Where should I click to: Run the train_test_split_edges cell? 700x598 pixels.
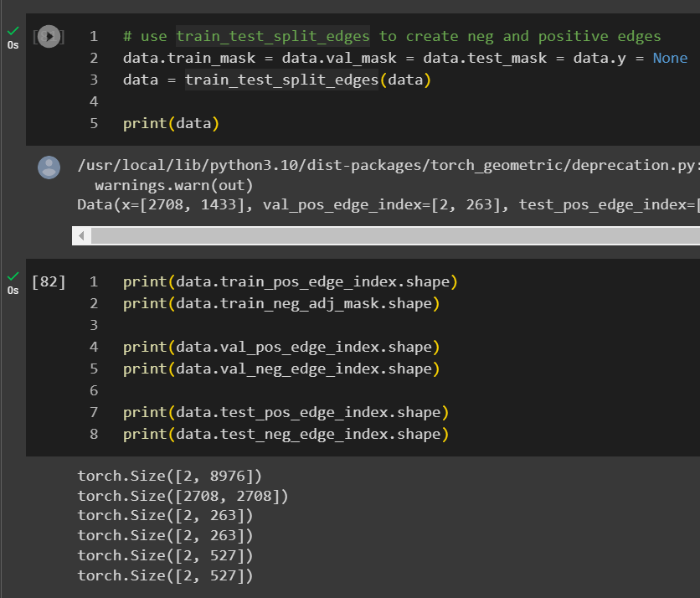(x=49, y=37)
